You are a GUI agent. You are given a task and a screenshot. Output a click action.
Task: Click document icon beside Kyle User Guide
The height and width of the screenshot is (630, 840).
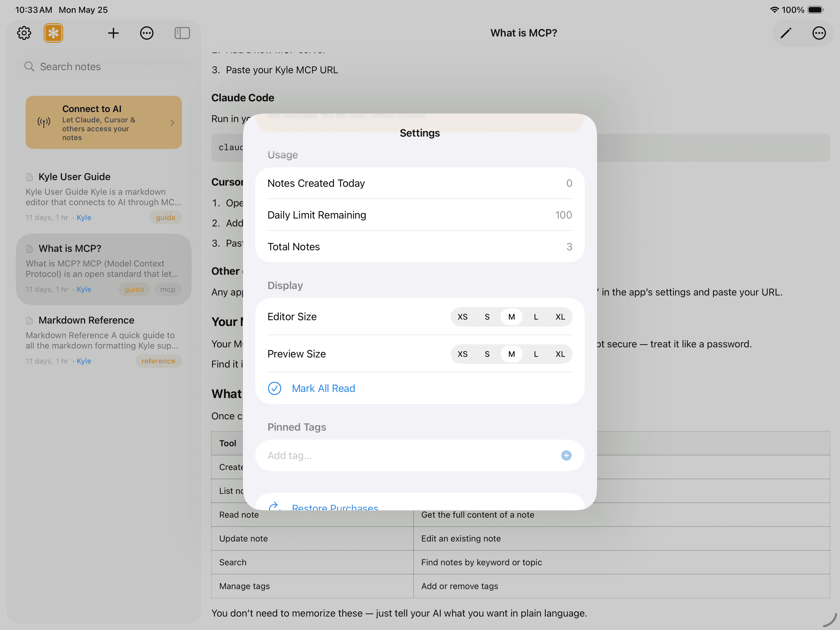pos(30,177)
